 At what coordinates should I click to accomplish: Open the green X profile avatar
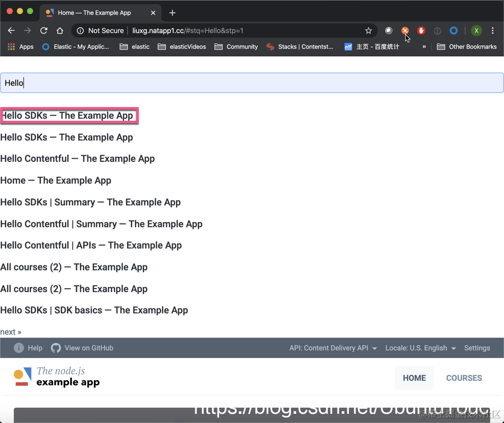pos(476,30)
